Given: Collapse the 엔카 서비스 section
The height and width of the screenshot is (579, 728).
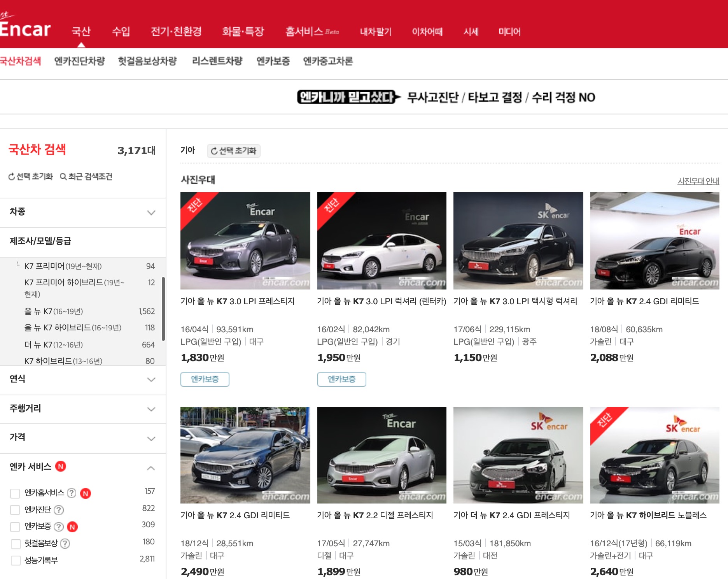Looking at the screenshot, I should point(151,468).
